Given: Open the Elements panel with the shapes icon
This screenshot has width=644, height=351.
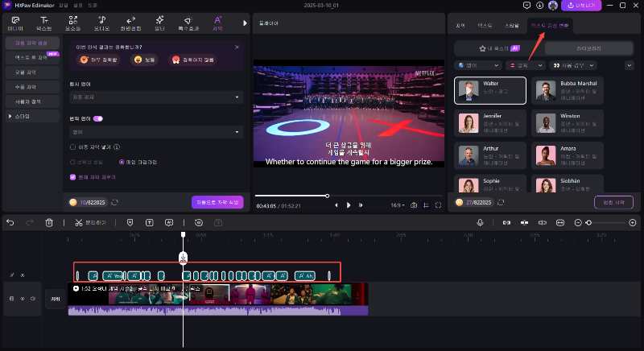Looking at the screenshot, I should click(x=72, y=23).
